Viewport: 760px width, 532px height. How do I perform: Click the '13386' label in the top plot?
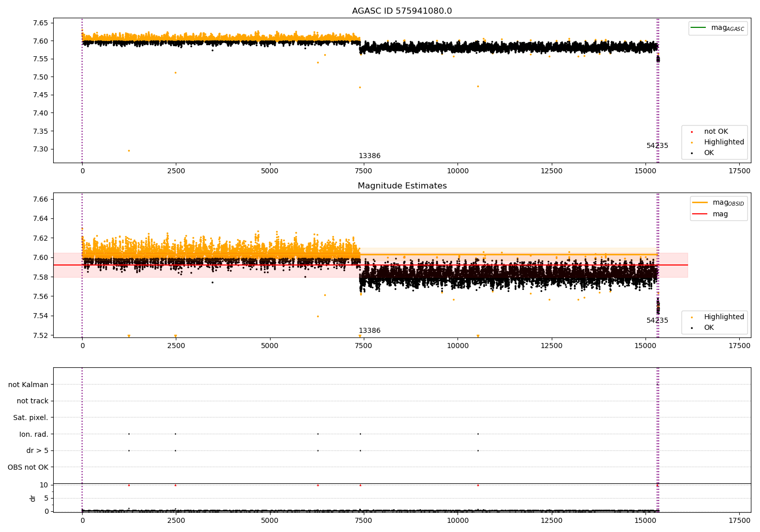[369, 156]
